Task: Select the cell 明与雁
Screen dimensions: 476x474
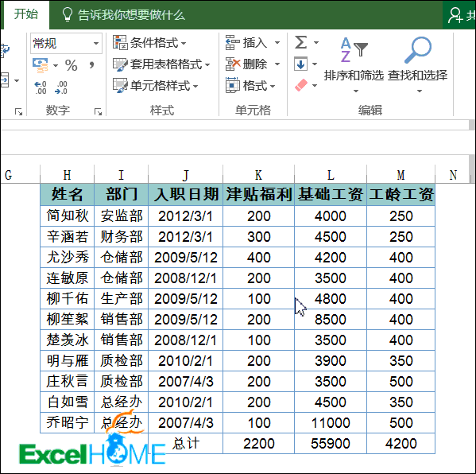Action: 67,360
